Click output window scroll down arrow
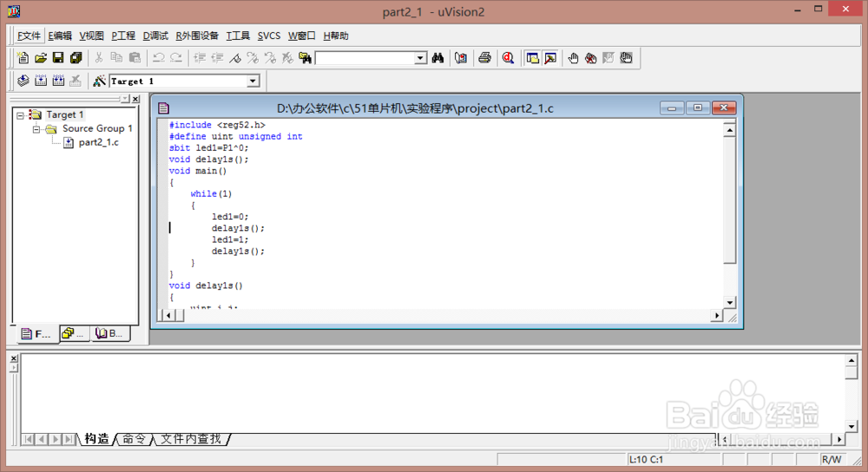 852,426
